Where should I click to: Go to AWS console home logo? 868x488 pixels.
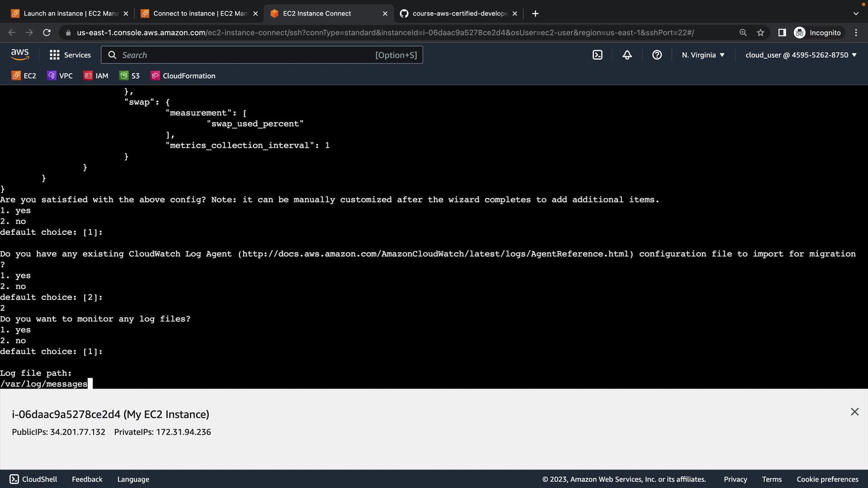tap(20, 55)
